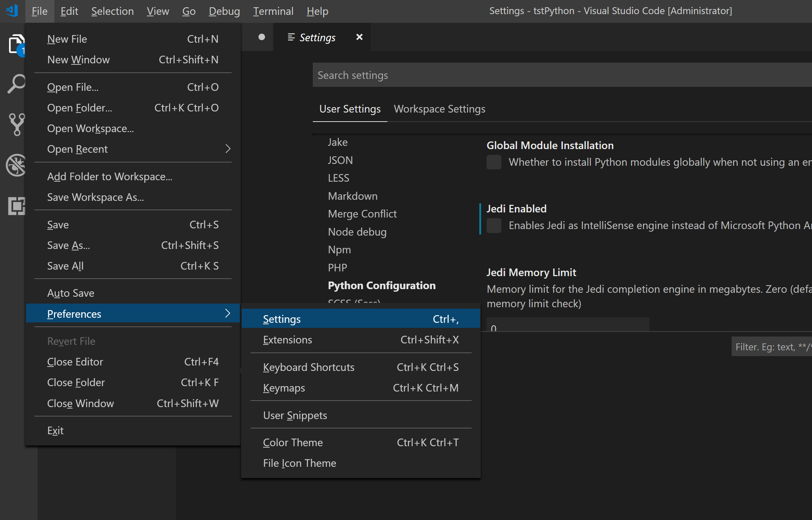Choose Save All menu entry
The height and width of the screenshot is (520, 812).
tap(133, 266)
